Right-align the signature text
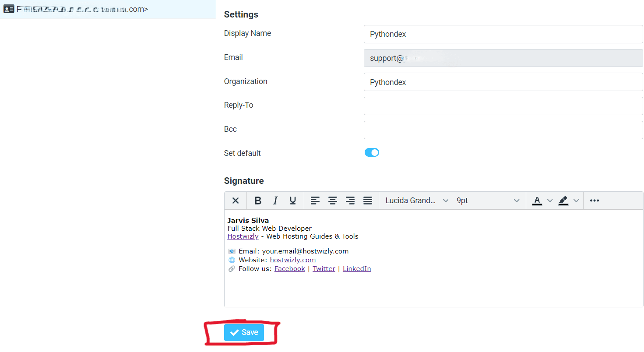The height and width of the screenshot is (352, 644). click(350, 200)
